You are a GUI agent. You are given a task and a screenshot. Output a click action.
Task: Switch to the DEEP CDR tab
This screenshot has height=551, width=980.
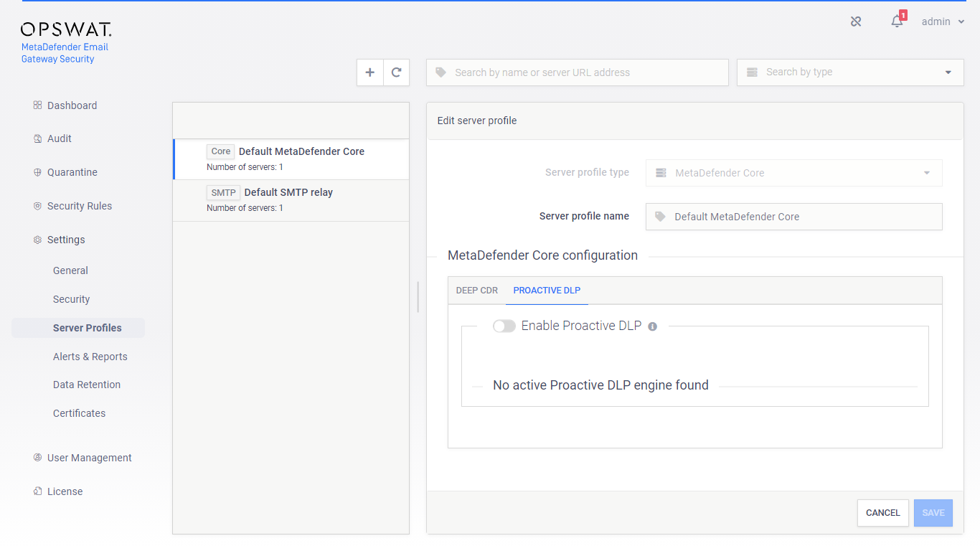[477, 291]
